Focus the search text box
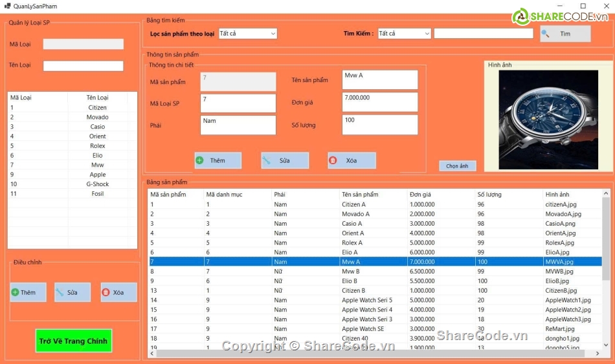 click(x=484, y=34)
